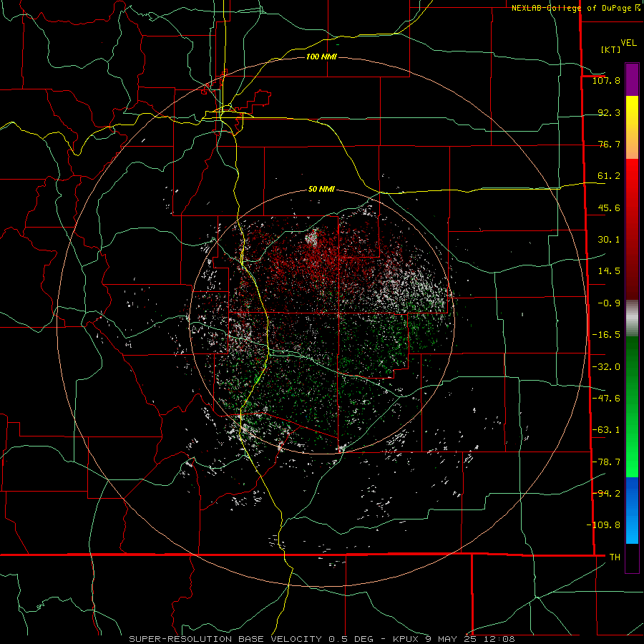Click the -78.7 velocity scale value
The width and height of the screenshot is (644, 644).
(606, 462)
